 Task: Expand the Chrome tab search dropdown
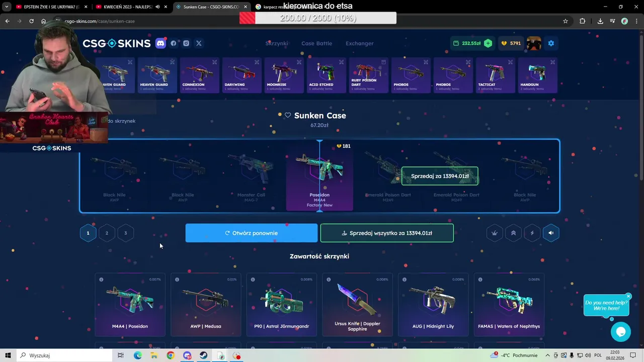pos(7,7)
